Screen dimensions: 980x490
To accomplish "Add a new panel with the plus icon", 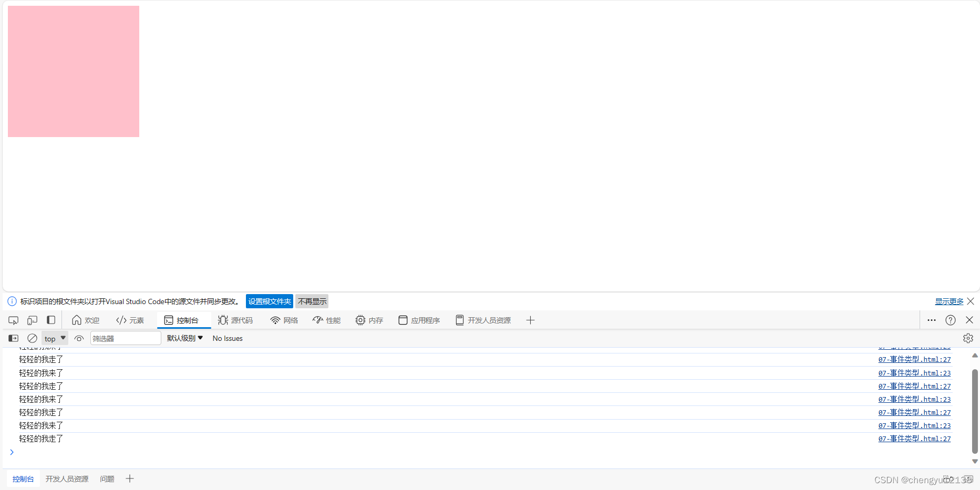I will coord(530,320).
